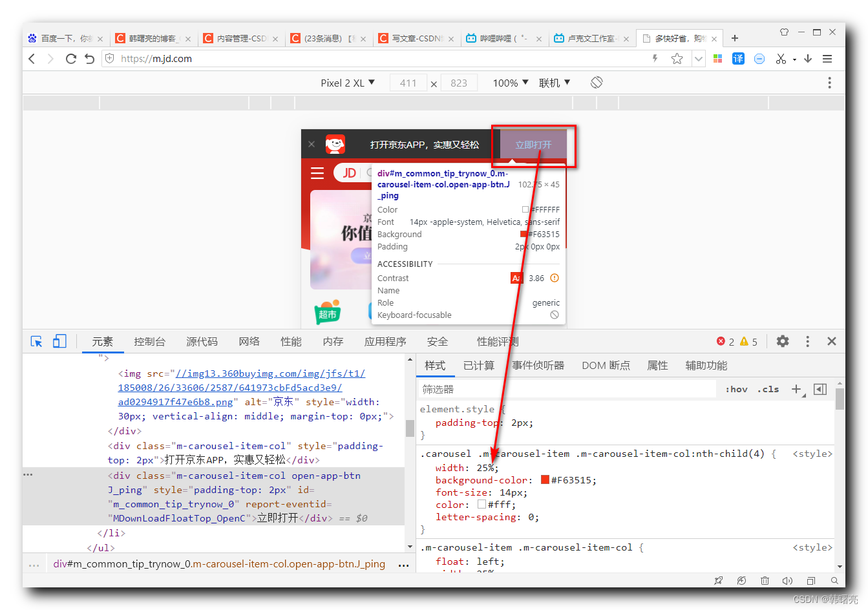Open DevTools customize three-dot menu
Image resolution: width=868 pixels, height=610 pixels.
(x=807, y=341)
